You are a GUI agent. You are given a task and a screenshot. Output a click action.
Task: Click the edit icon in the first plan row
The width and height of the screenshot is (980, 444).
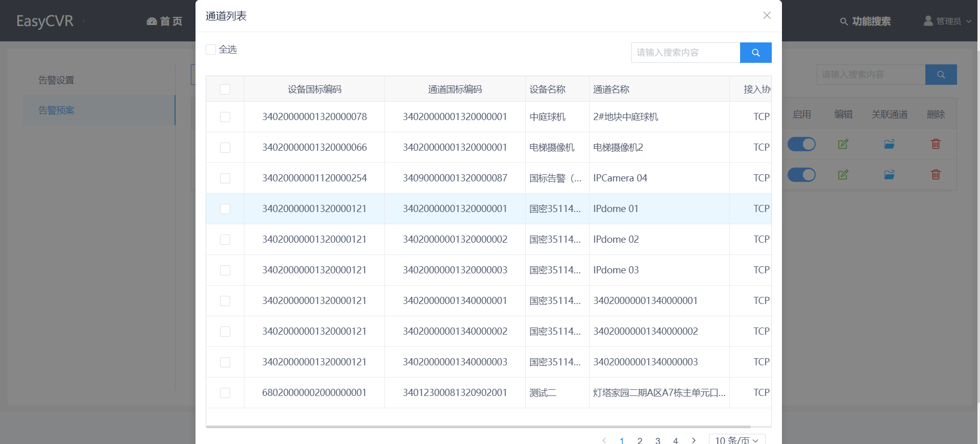[843, 144]
